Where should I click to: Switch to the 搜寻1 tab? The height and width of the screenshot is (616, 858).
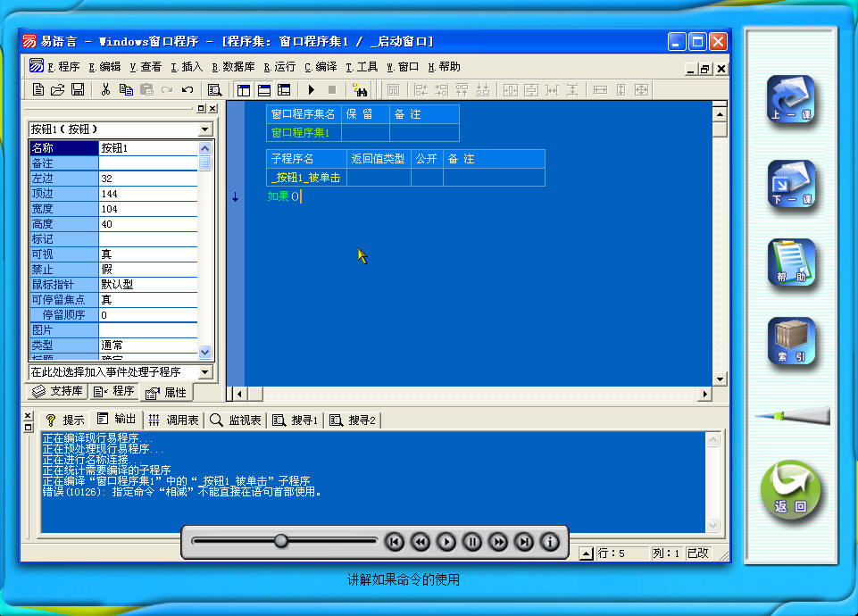coord(296,420)
